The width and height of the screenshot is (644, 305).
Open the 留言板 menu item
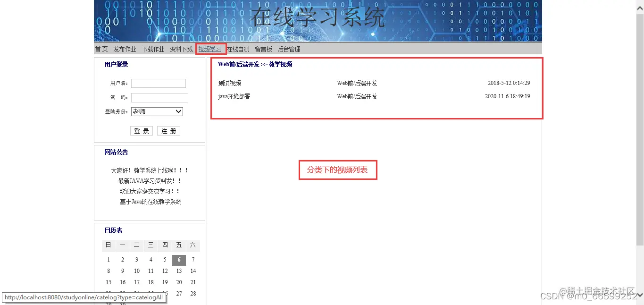[x=263, y=49]
